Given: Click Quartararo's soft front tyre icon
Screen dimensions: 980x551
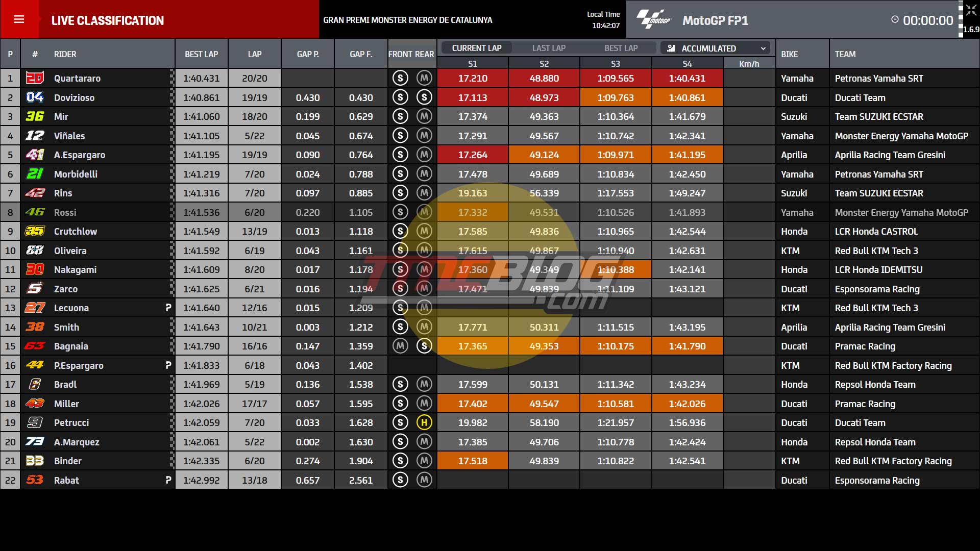Looking at the screenshot, I should point(400,78).
